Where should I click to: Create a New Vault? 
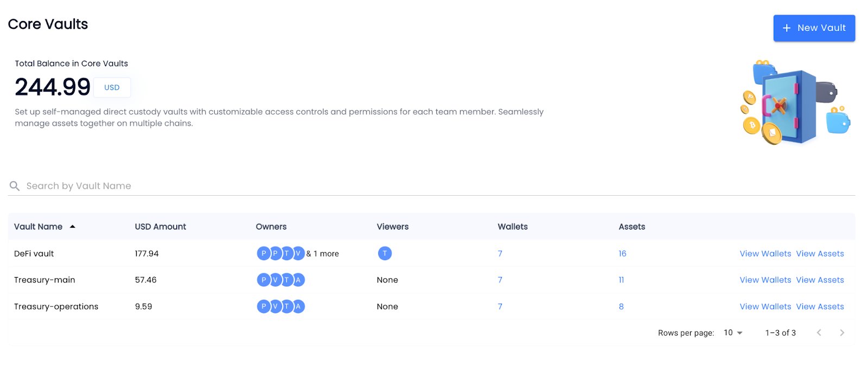(x=814, y=28)
